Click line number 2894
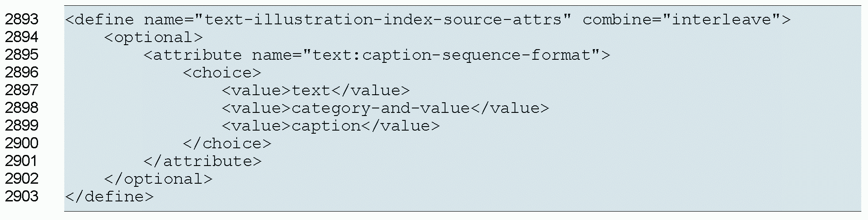868x220 pixels. 22,37
